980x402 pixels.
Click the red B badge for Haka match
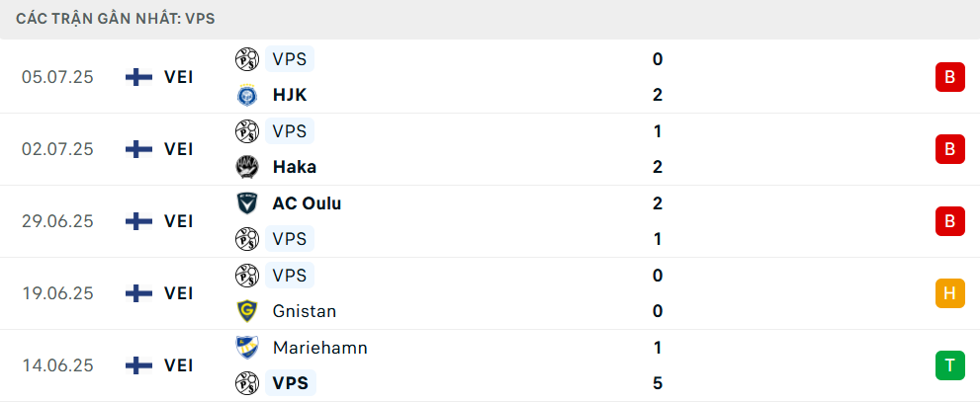(x=950, y=149)
